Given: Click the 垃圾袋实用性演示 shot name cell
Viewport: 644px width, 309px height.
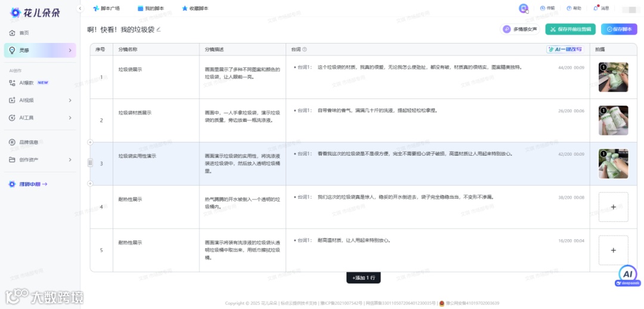Looking at the screenshot, I should point(156,163).
